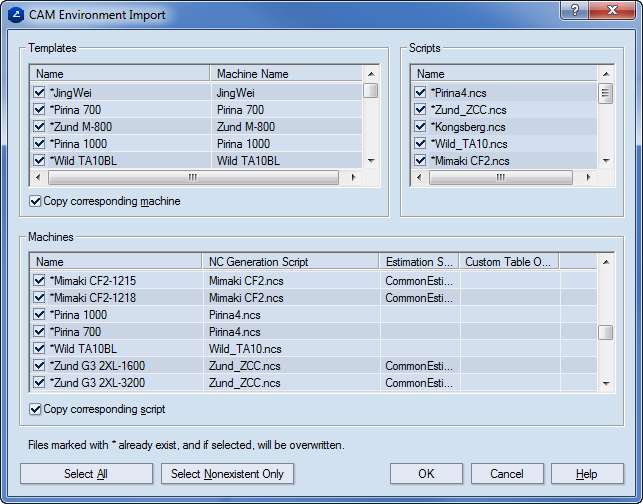Toggle the Machines list Wild TA10BL checkbox
The image size is (643, 504).
39,349
